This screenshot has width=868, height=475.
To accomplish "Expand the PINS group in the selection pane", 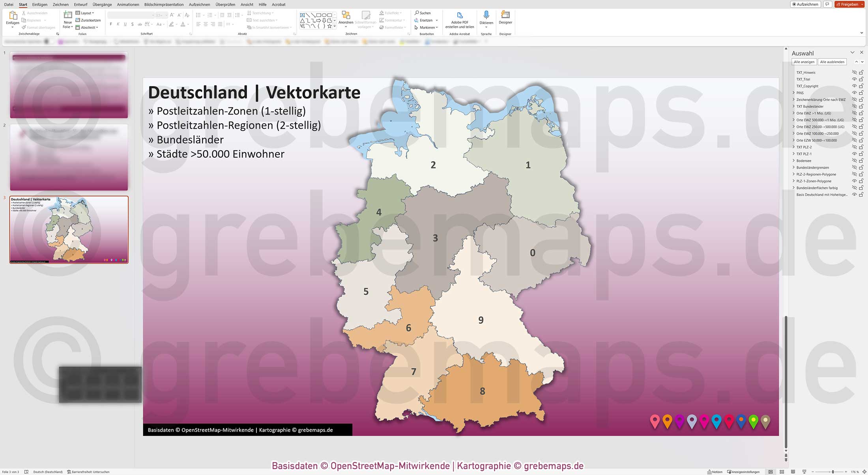I will (793, 92).
